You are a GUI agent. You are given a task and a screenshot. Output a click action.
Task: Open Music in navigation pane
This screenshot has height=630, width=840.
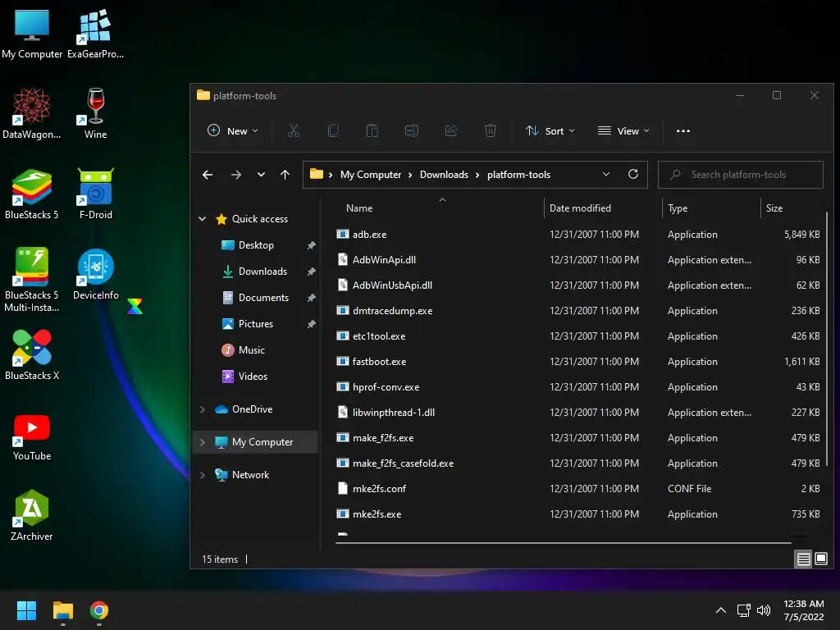pyautogui.click(x=251, y=349)
